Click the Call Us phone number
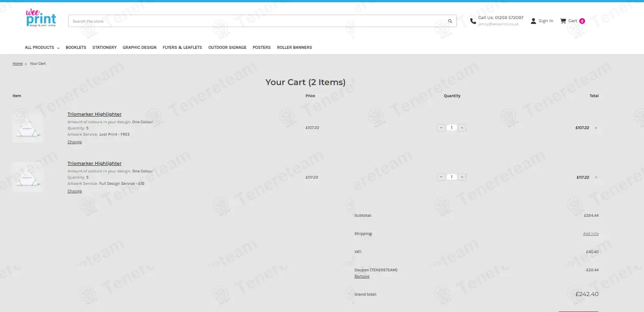This screenshot has height=312, width=644. point(501,18)
